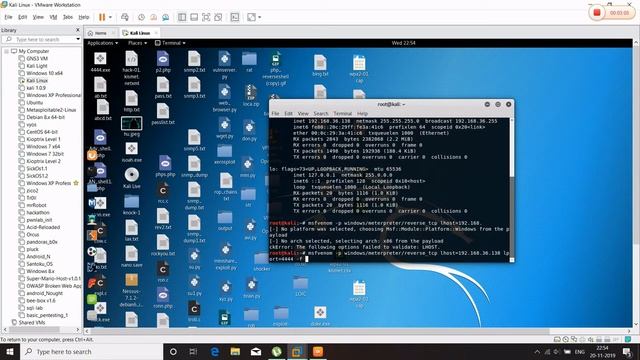The width and height of the screenshot is (640, 360).
Task: Open the Kali Applications menu
Action: point(102,43)
